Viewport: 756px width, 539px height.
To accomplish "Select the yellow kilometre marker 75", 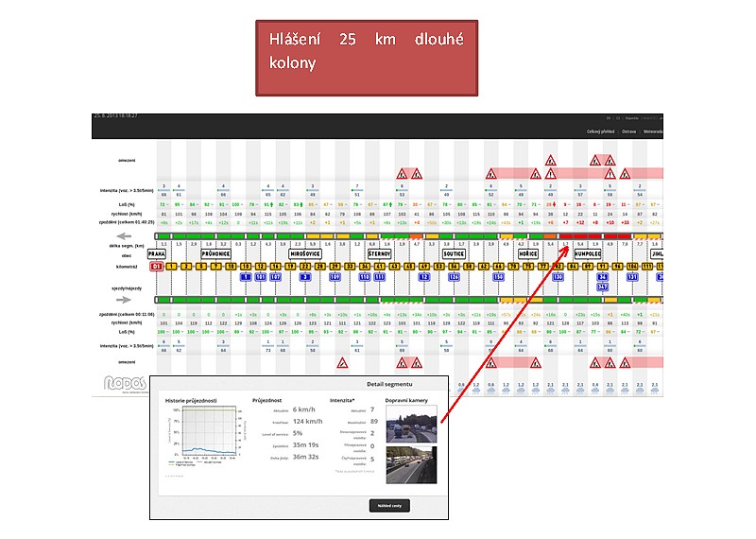I will pos(528,267).
